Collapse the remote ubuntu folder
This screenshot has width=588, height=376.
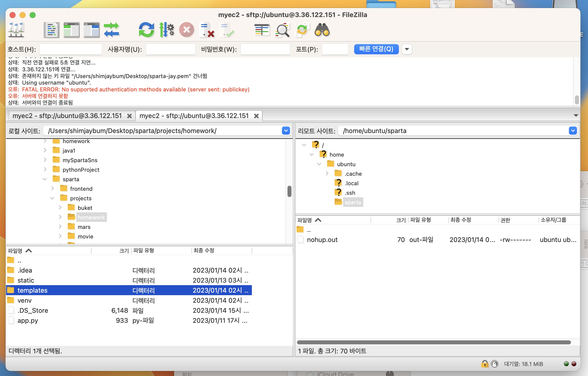(x=319, y=164)
